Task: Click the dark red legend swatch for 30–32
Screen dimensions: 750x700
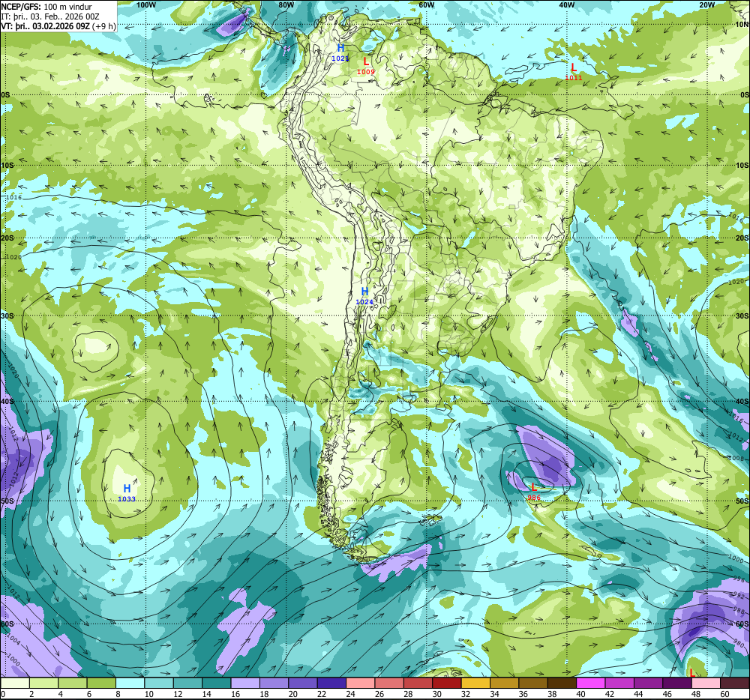Action: point(447,683)
